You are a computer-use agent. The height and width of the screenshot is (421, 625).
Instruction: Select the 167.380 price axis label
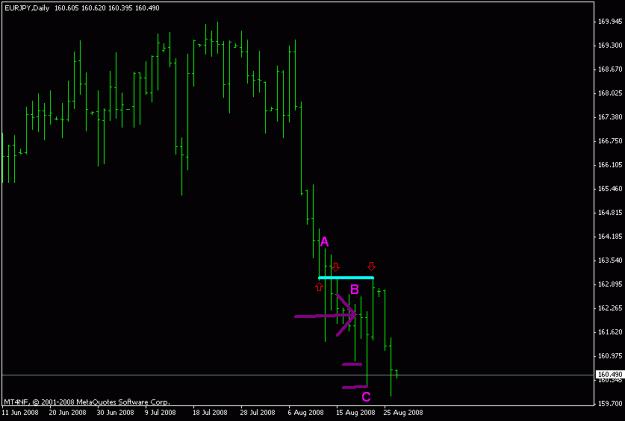tap(610, 117)
